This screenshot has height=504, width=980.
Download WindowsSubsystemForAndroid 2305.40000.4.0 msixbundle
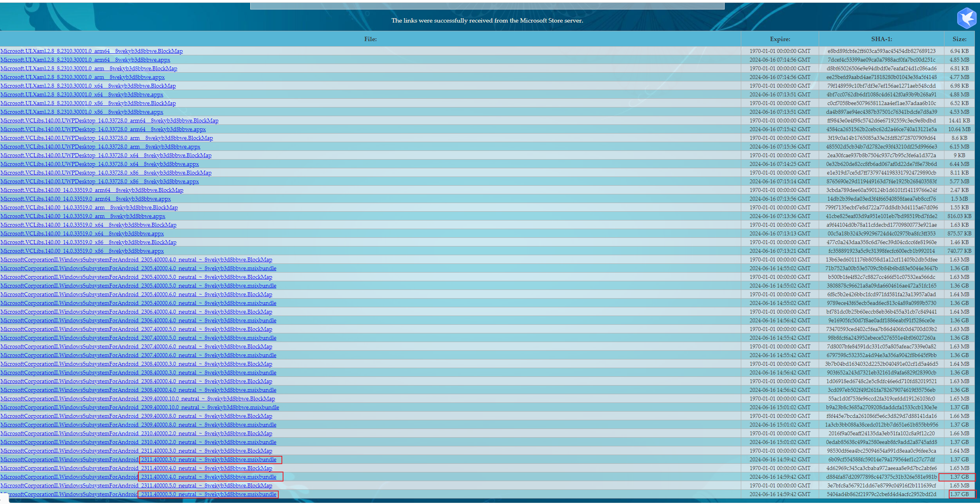tap(138, 268)
